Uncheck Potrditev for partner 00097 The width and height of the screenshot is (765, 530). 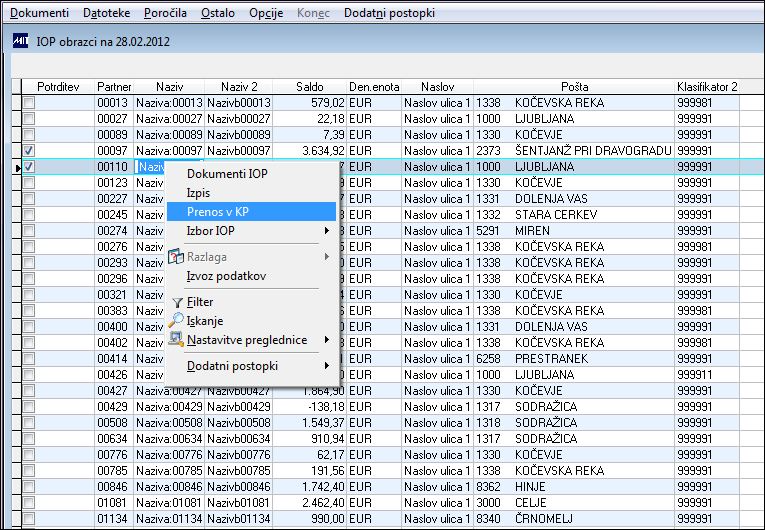point(30,150)
